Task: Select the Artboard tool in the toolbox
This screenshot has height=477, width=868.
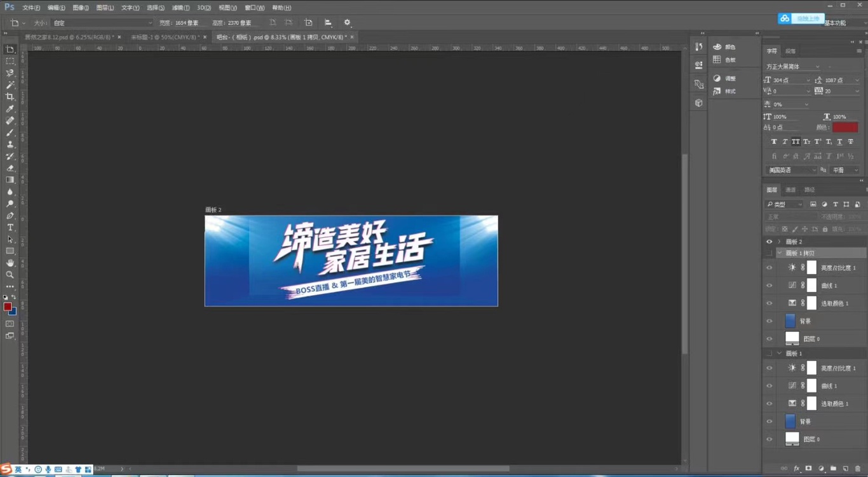Action: tap(10, 49)
